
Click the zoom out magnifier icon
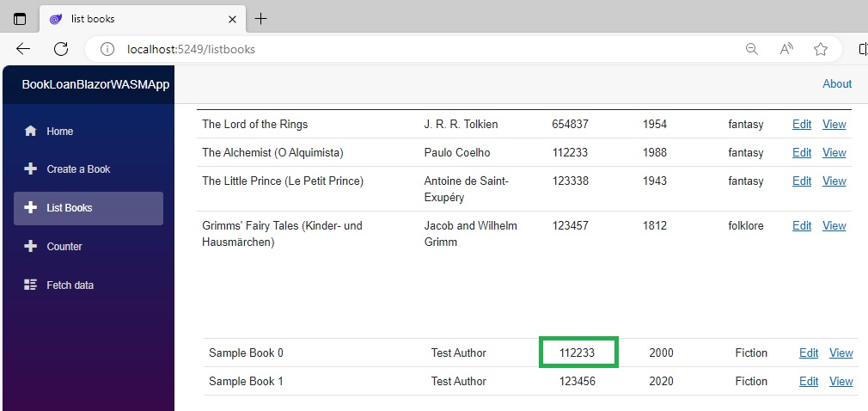(751, 49)
